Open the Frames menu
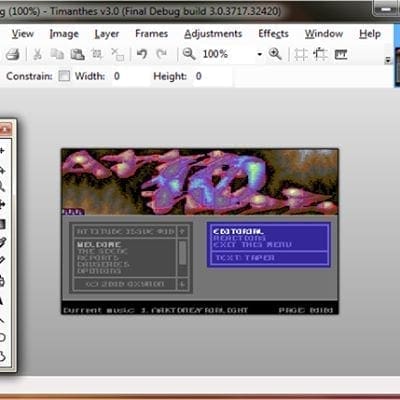 click(x=151, y=34)
